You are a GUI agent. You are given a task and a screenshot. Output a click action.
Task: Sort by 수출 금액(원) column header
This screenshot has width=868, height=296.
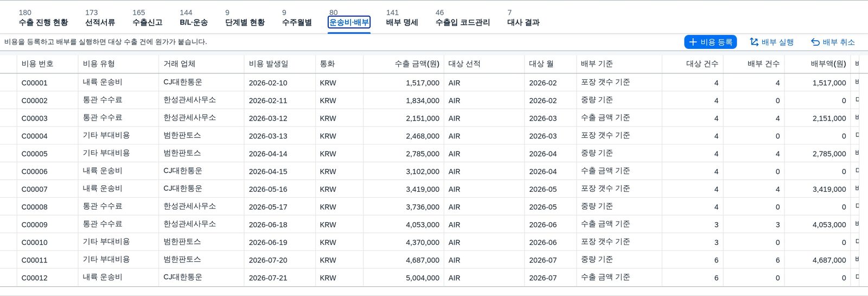tap(404, 64)
